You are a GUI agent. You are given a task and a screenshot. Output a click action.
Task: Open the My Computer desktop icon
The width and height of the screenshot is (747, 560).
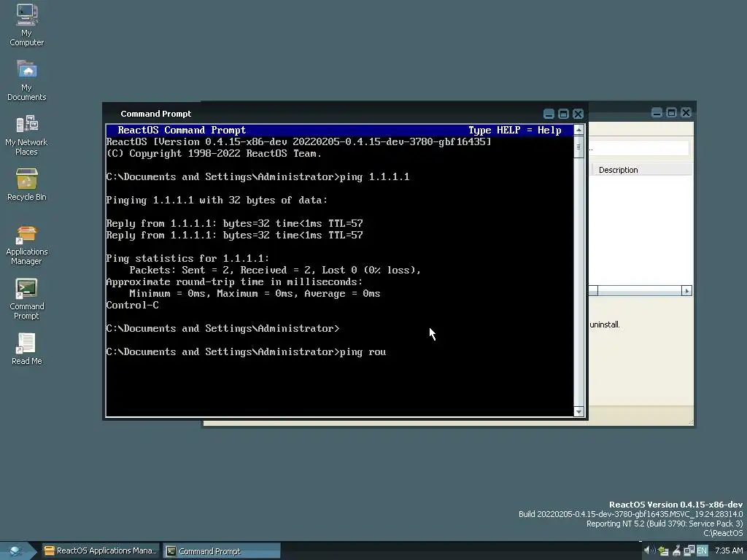click(27, 25)
